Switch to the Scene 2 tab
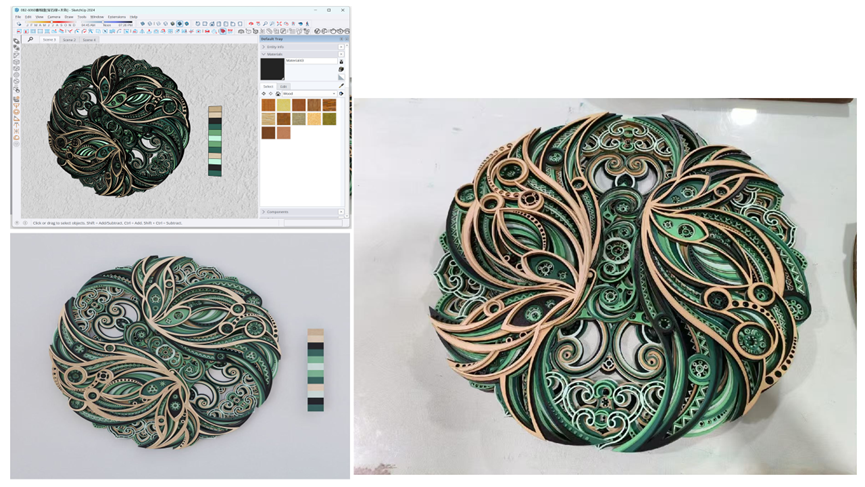The image size is (865, 487). [x=69, y=40]
